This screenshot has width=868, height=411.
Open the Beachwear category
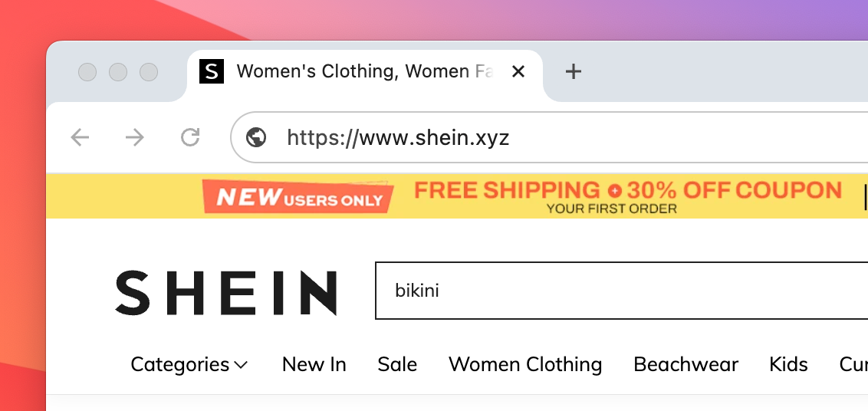click(686, 364)
